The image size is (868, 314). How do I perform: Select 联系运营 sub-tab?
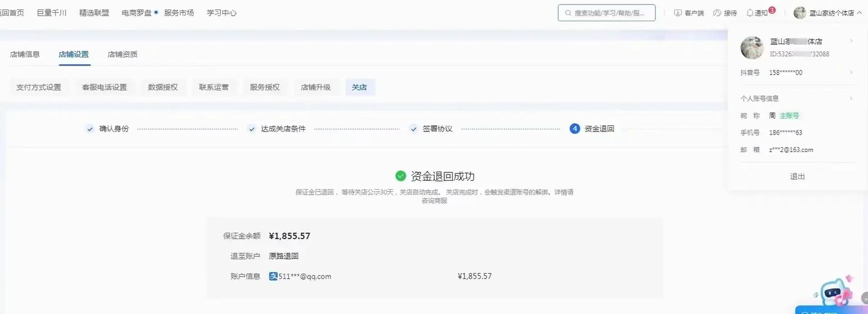[214, 87]
